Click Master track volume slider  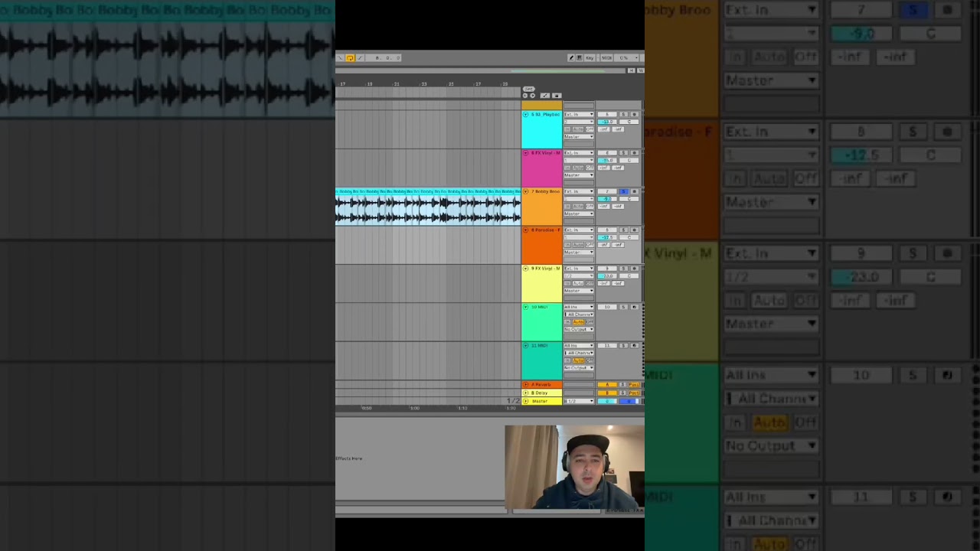coord(607,401)
